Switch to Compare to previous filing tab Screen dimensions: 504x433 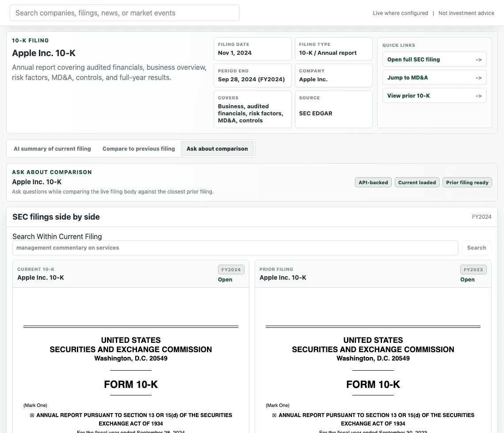click(138, 149)
